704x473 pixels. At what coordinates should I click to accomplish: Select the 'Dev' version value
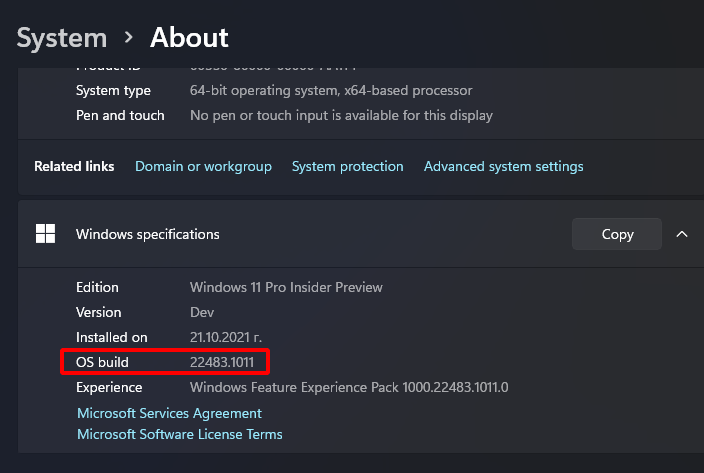click(202, 312)
